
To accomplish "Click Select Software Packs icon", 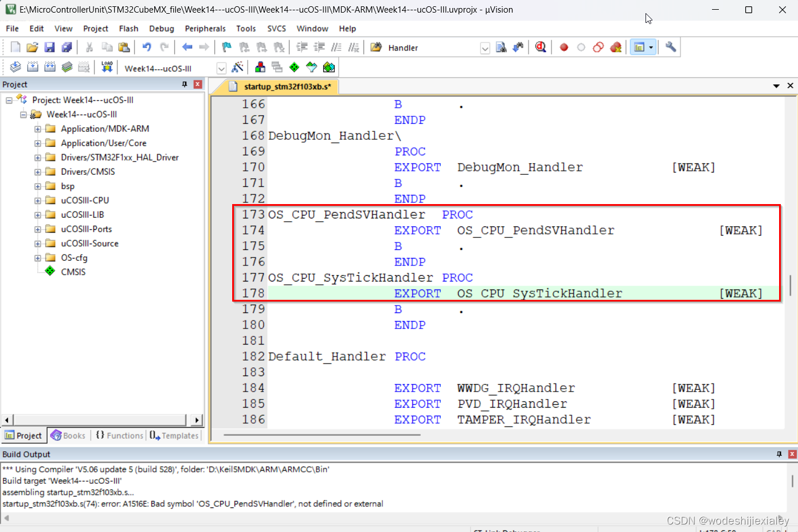I will [311, 68].
